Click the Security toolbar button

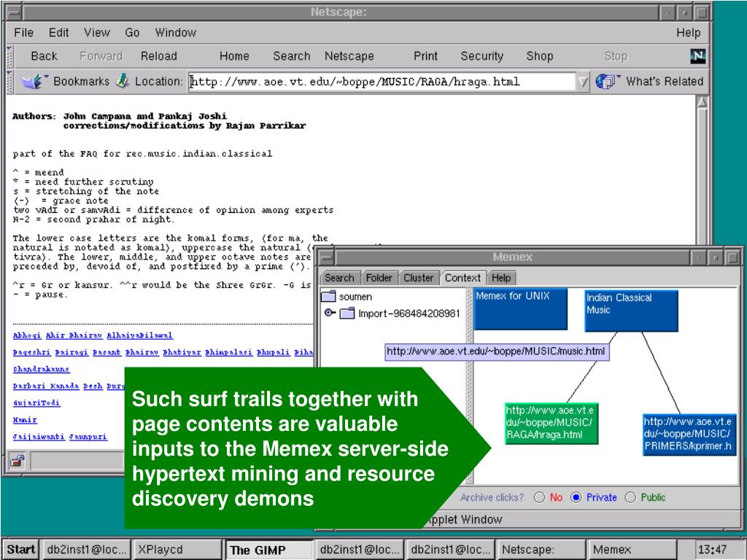481,56
